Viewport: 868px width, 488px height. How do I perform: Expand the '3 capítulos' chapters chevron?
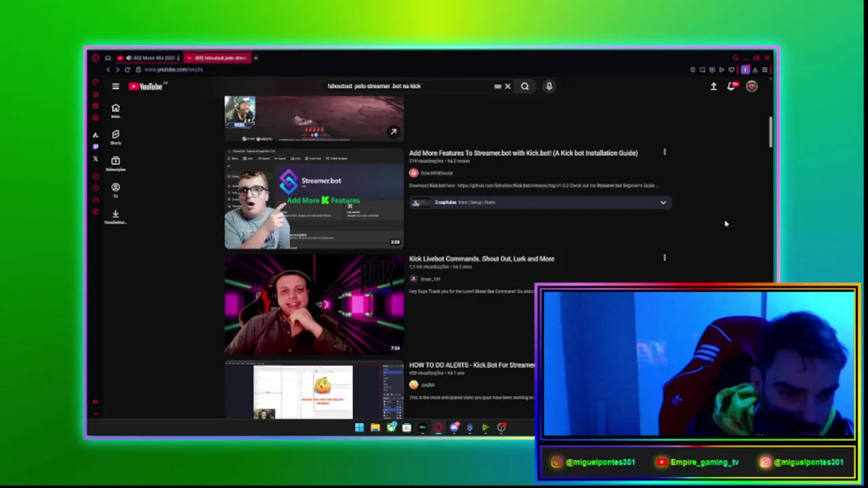pyautogui.click(x=663, y=202)
